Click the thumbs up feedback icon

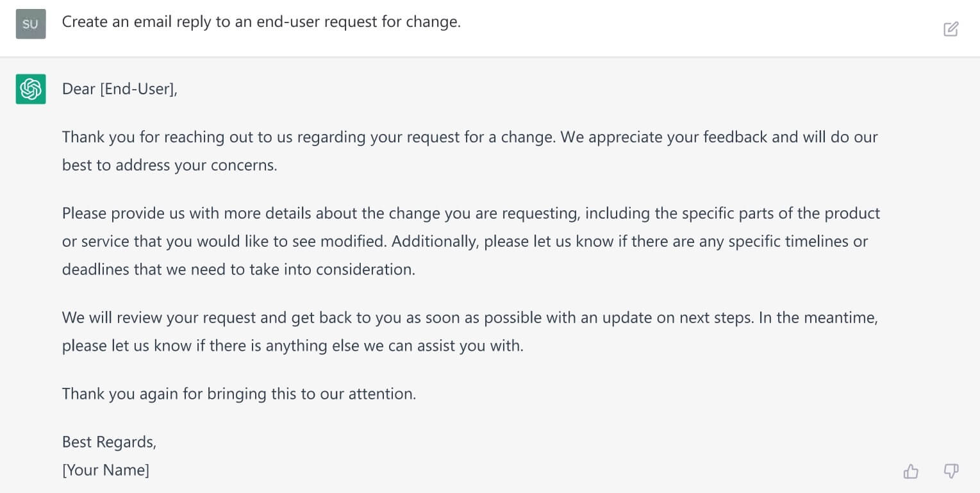(x=910, y=472)
